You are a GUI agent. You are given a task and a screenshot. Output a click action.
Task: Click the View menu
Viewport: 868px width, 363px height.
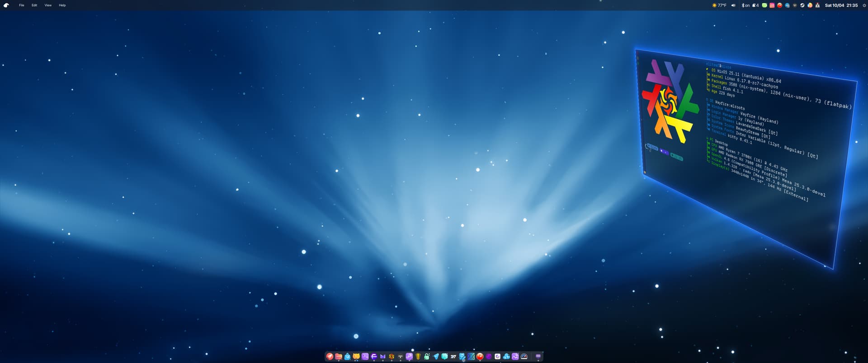(48, 5)
